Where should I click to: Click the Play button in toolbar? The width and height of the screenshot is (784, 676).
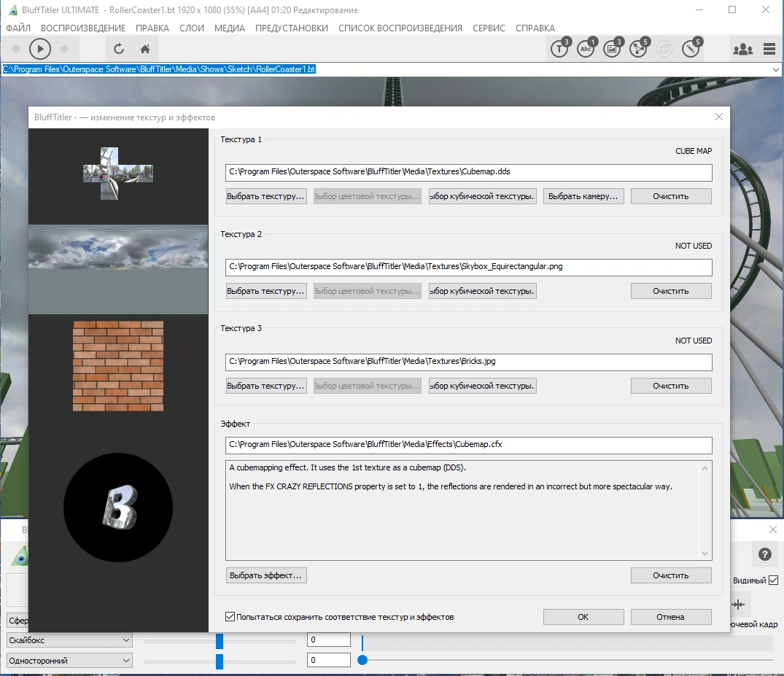40,49
